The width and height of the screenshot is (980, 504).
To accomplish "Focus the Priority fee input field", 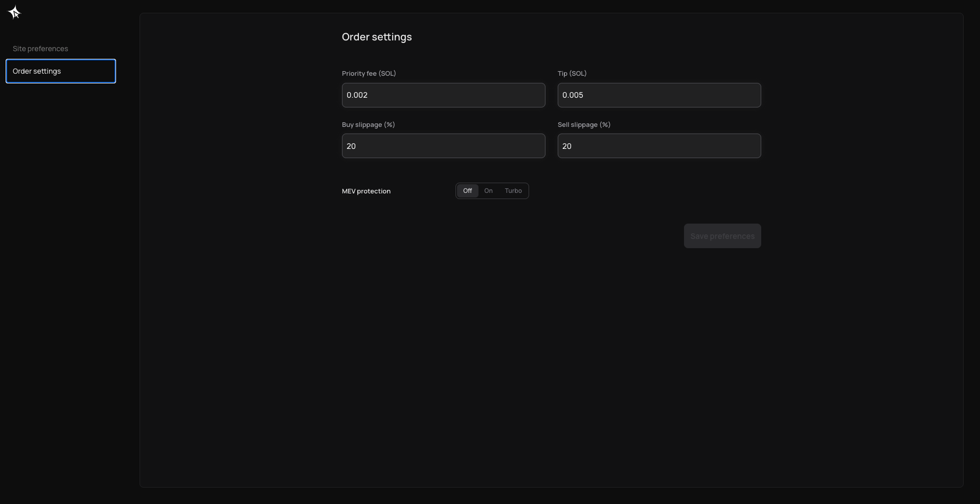I will tap(443, 95).
